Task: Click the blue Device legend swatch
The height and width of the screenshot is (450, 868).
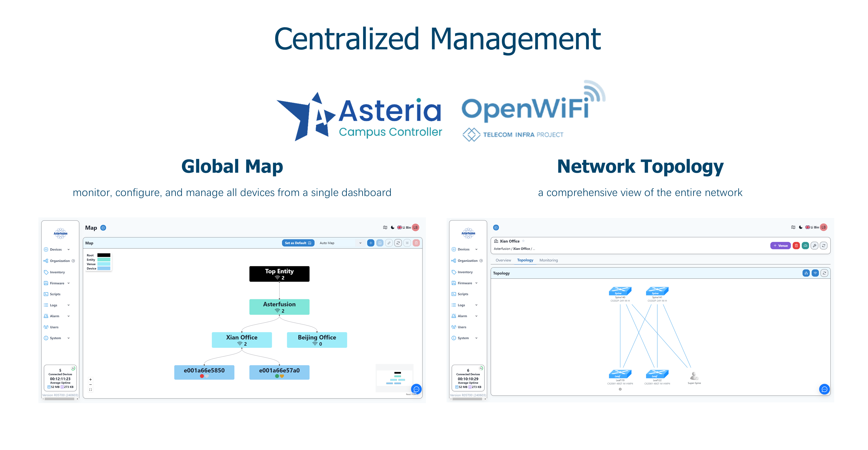Action: coord(104,268)
